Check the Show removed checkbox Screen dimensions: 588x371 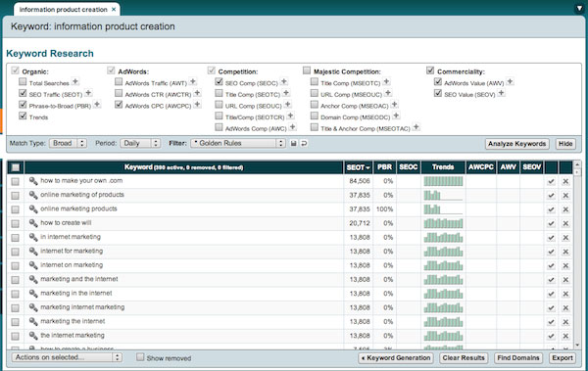(x=140, y=357)
